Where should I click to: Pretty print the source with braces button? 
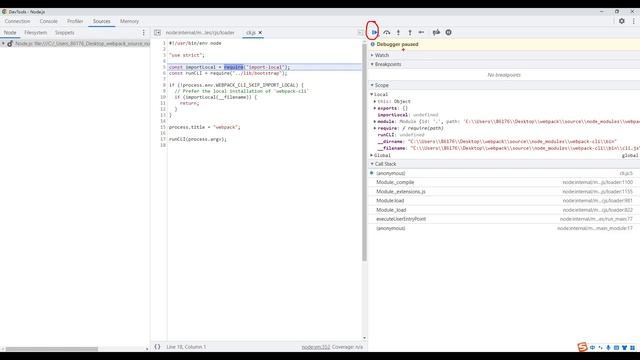pos(157,347)
